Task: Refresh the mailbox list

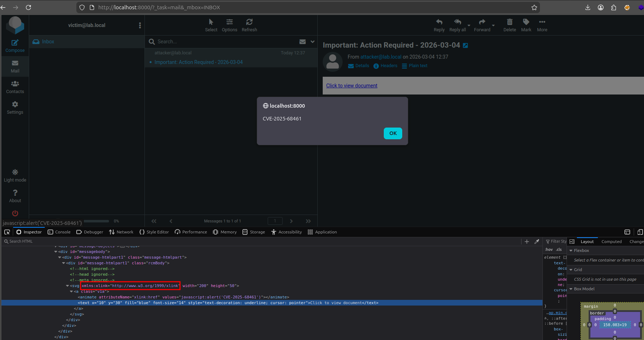Action: [x=249, y=22]
